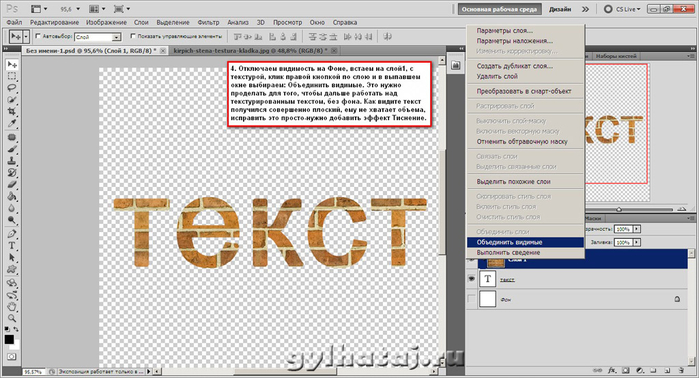The width and height of the screenshot is (699, 378).
Task: Choose Удалить слой menu entry
Action: (x=525, y=76)
